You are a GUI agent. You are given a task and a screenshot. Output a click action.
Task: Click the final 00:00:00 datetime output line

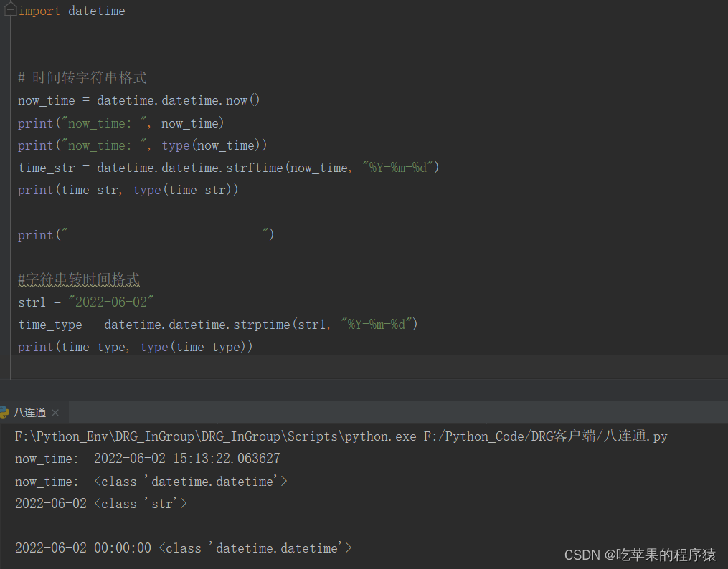tap(183, 548)
